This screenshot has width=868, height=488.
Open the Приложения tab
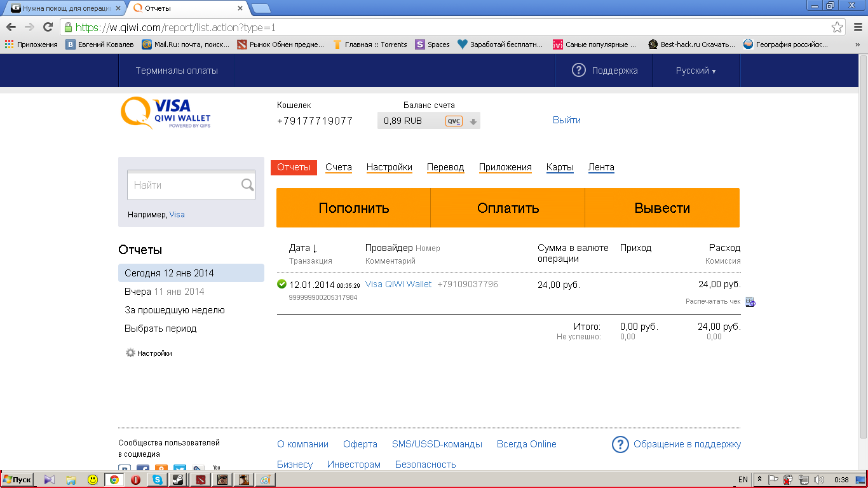click(505, 167)
